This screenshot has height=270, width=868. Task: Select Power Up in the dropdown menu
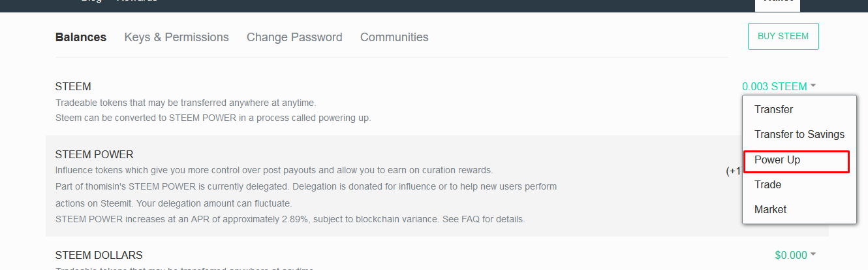777,160
